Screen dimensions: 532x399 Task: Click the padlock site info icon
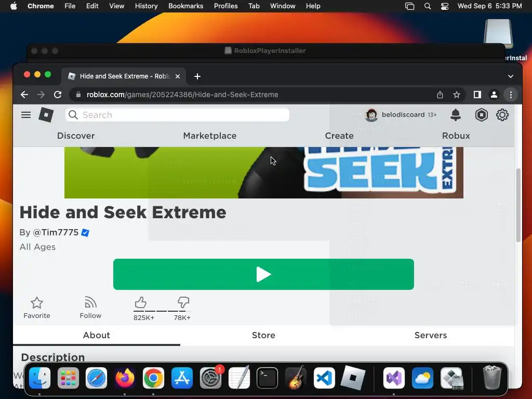(78, 95)
